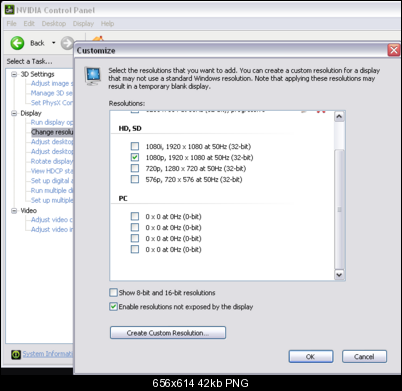Check the 720p 1280 x 720 at 50Hz box
This screenshot has height=391, width=402.
coord(135,168)
